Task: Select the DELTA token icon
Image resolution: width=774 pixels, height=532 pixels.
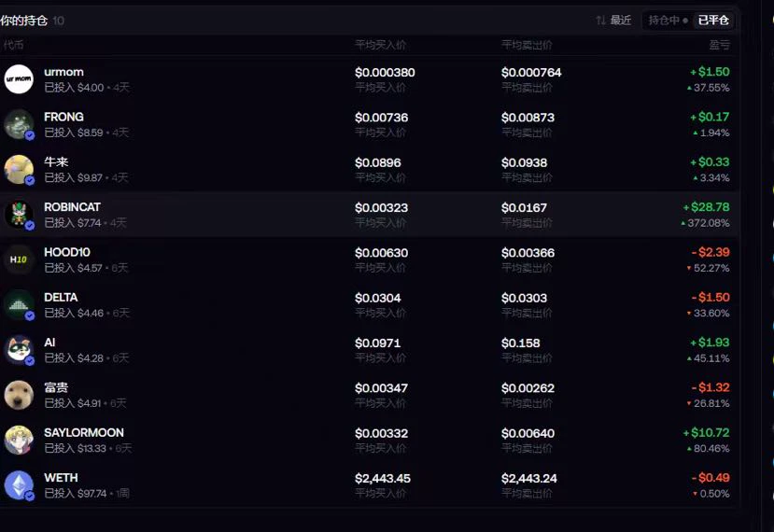Action: [x=19, y=304]
